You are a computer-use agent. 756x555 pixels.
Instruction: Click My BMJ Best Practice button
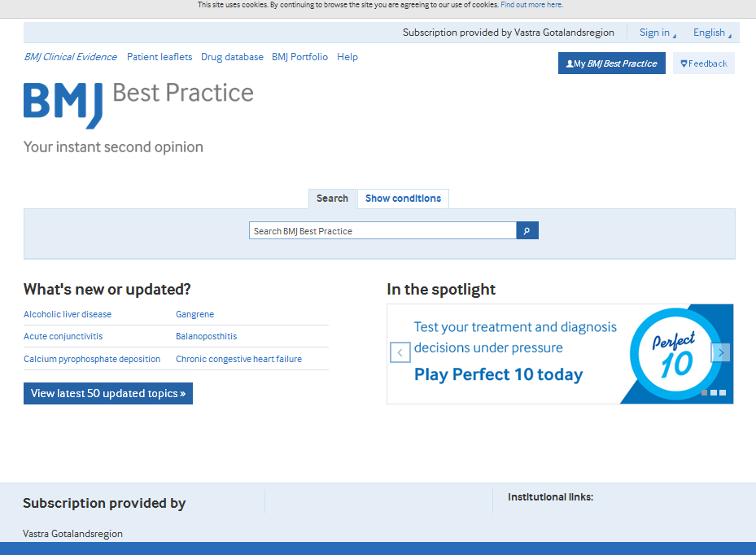pos(612,63)
